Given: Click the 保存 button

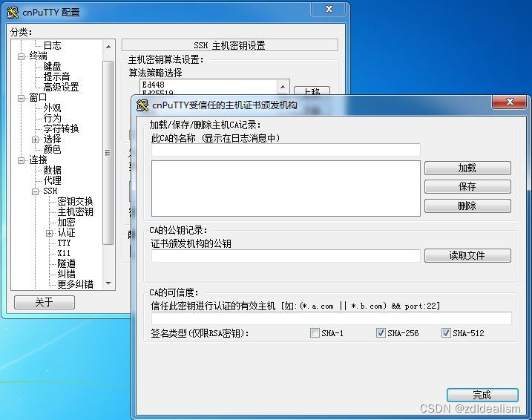Looking at the screenshot, I should point(467,187).
